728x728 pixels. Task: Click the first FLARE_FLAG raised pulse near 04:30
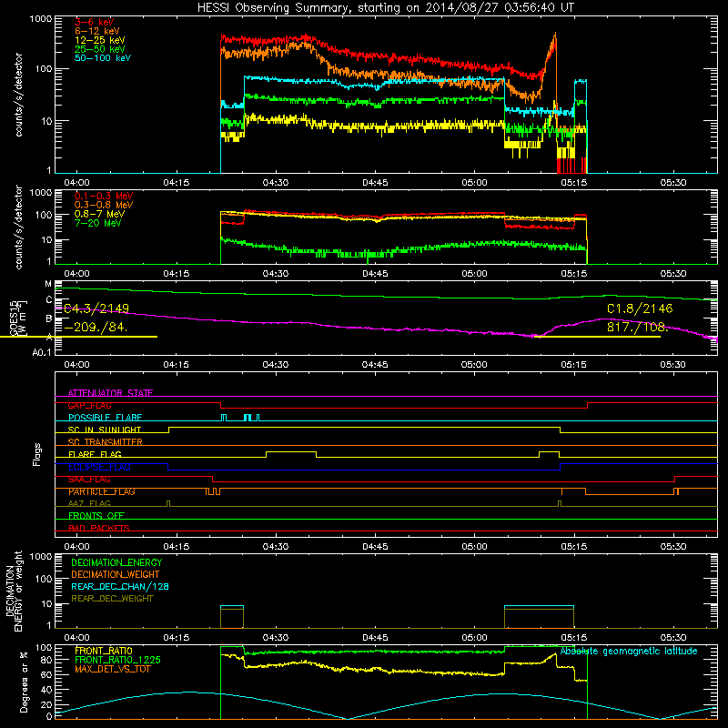[x=291, y=452]
